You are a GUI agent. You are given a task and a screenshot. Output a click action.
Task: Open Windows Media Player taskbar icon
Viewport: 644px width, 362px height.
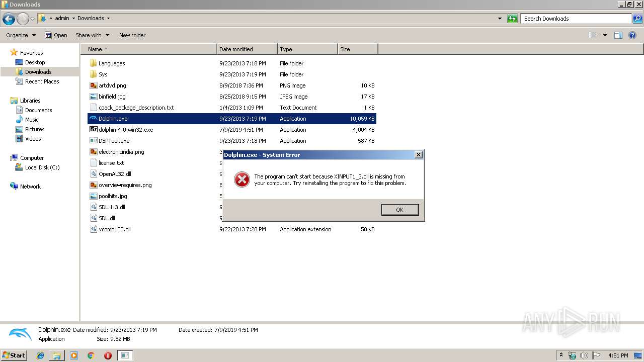click(74, 355)
